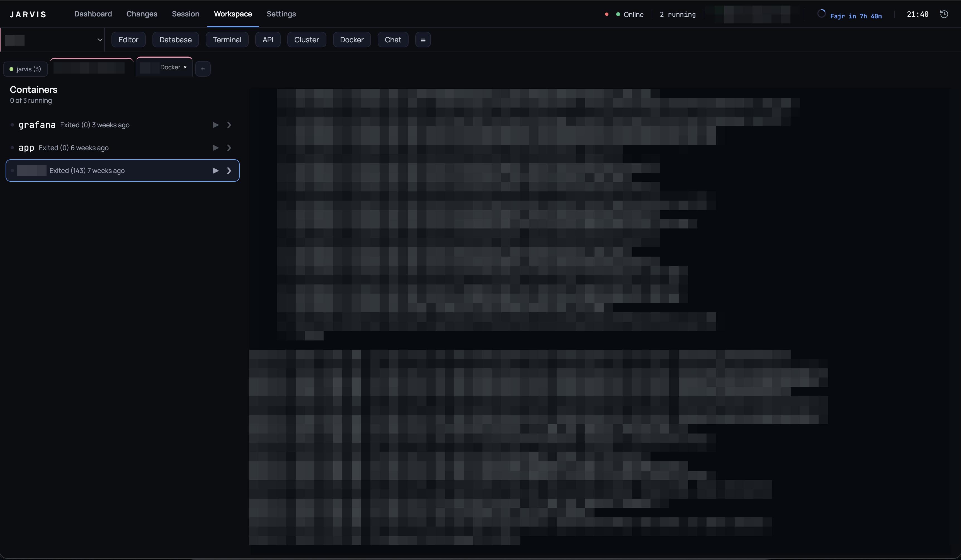Select the app container row
Screen dimensions: 961x560
(x=122, y=148)
